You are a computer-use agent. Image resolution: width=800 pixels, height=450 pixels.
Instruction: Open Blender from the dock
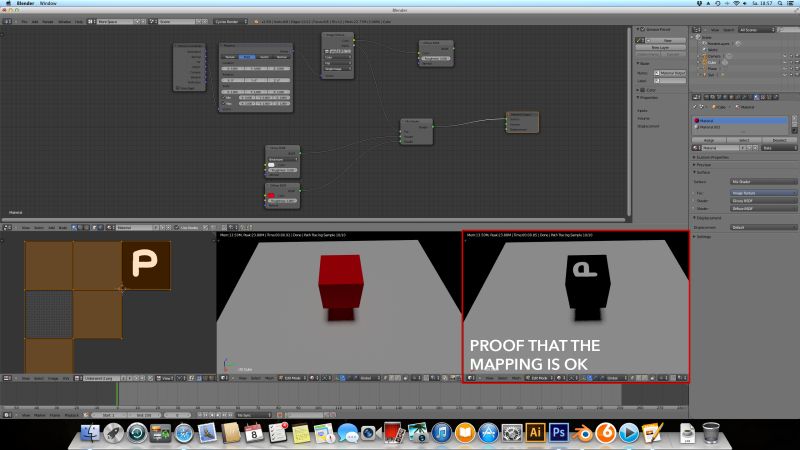[582, 433]
